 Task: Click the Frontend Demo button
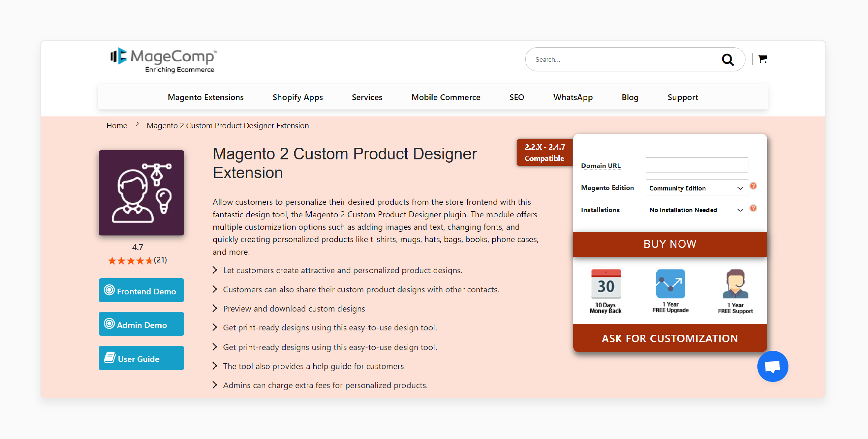[141, 290]
